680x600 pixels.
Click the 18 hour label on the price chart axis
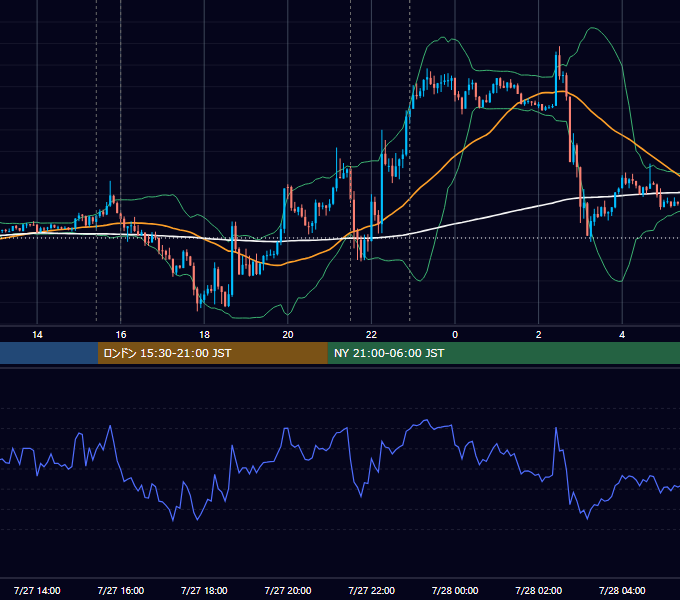(204, 335)
